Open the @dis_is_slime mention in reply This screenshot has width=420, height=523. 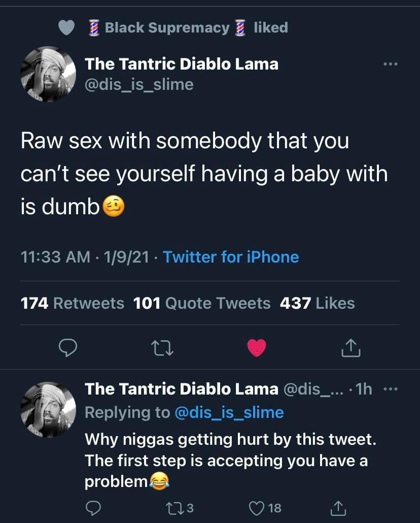point(229,412)
